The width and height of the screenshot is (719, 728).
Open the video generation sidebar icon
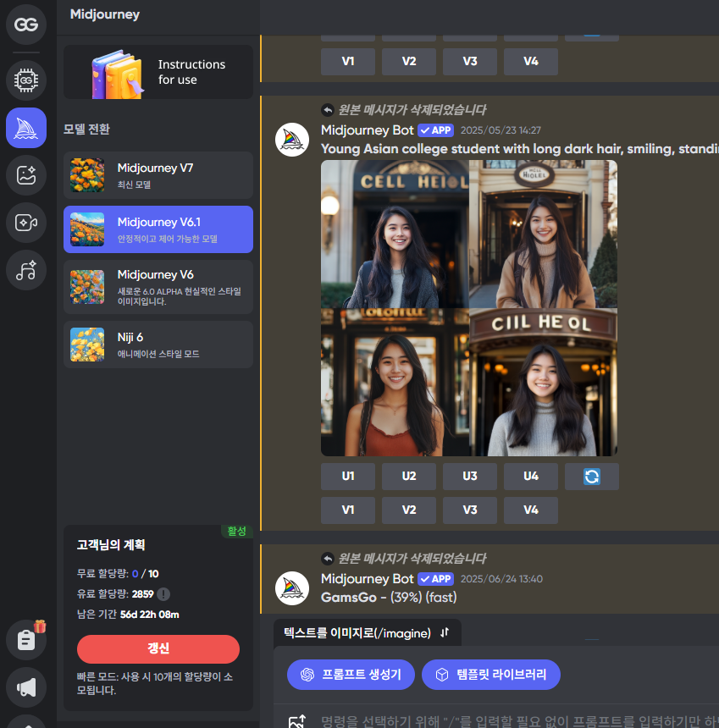[26, 223]
